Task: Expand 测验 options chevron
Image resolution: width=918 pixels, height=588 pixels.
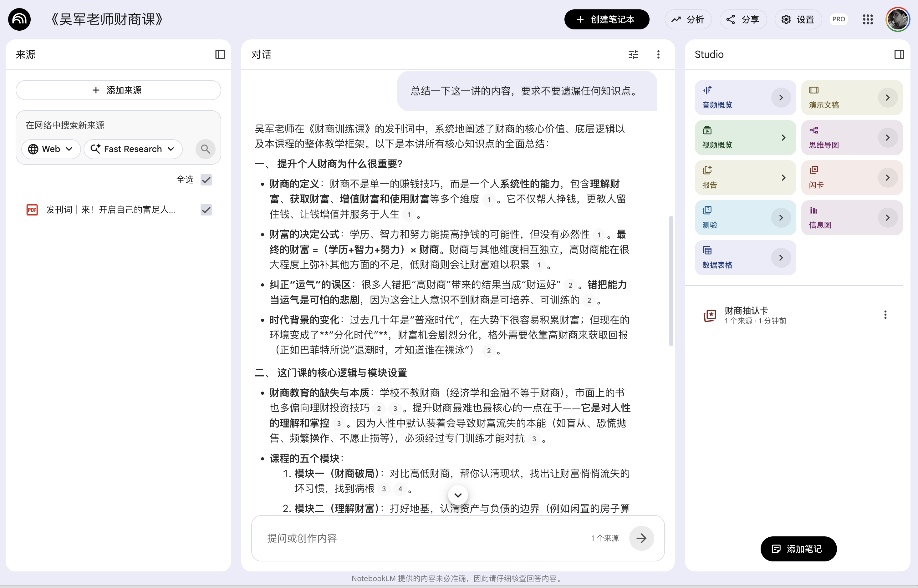Action: (781, 218)
